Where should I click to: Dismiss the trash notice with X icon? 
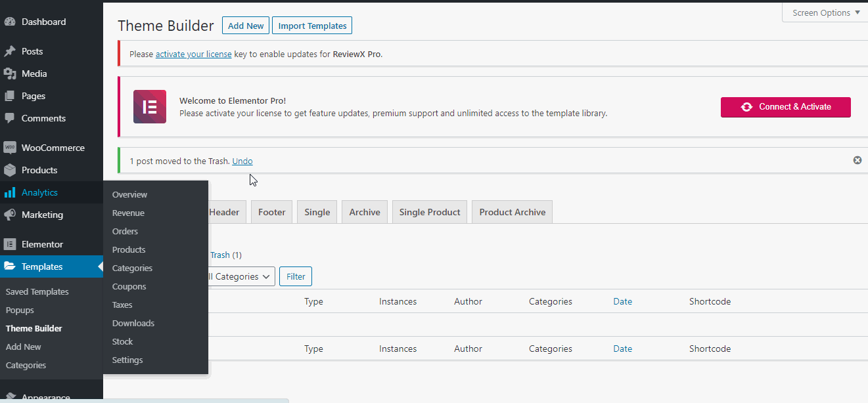(x=857, y=160)
